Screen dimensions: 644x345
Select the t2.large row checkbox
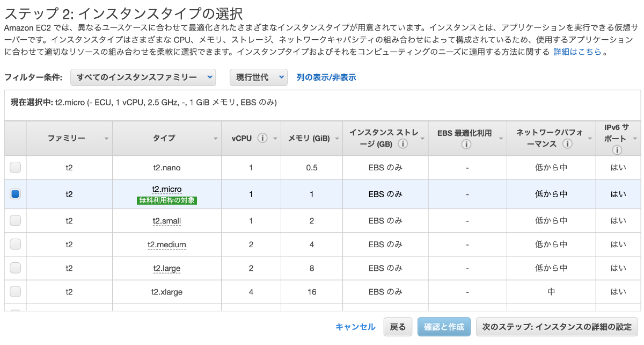point(16,268)
